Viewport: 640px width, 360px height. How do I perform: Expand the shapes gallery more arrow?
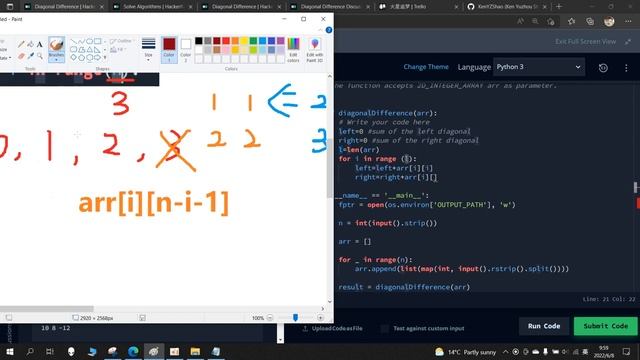[105, 58]
